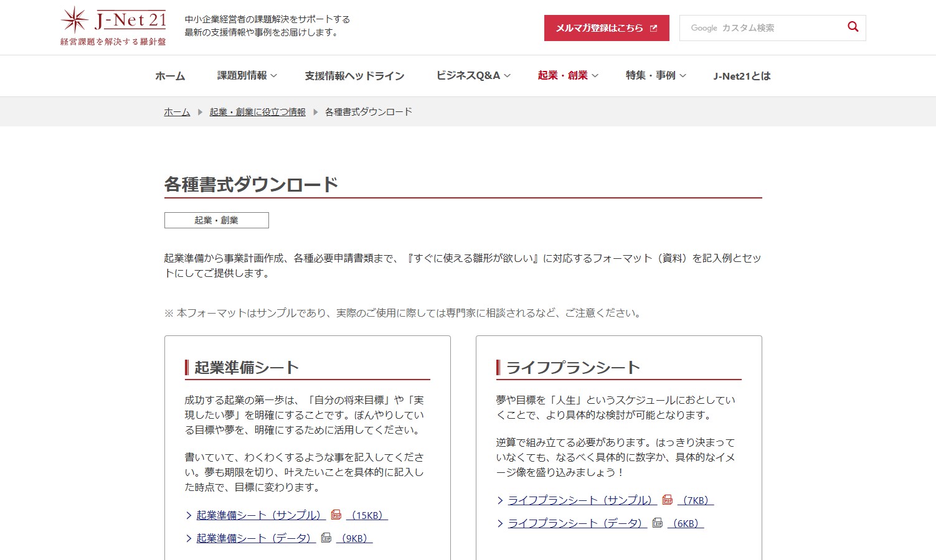Open the J-Net21とは menu item

[742, 76]
